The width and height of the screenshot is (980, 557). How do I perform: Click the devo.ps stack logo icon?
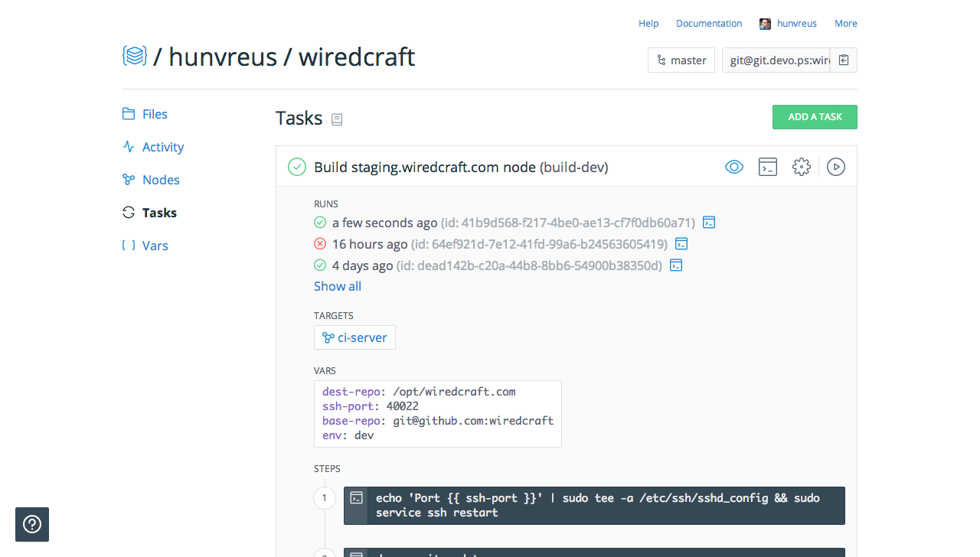point(135,56)
